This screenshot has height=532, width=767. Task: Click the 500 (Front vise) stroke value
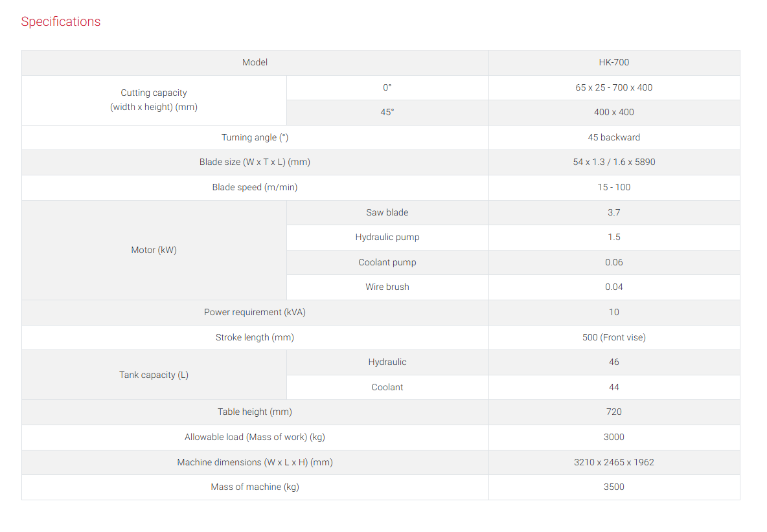click(x=614, y=337)
